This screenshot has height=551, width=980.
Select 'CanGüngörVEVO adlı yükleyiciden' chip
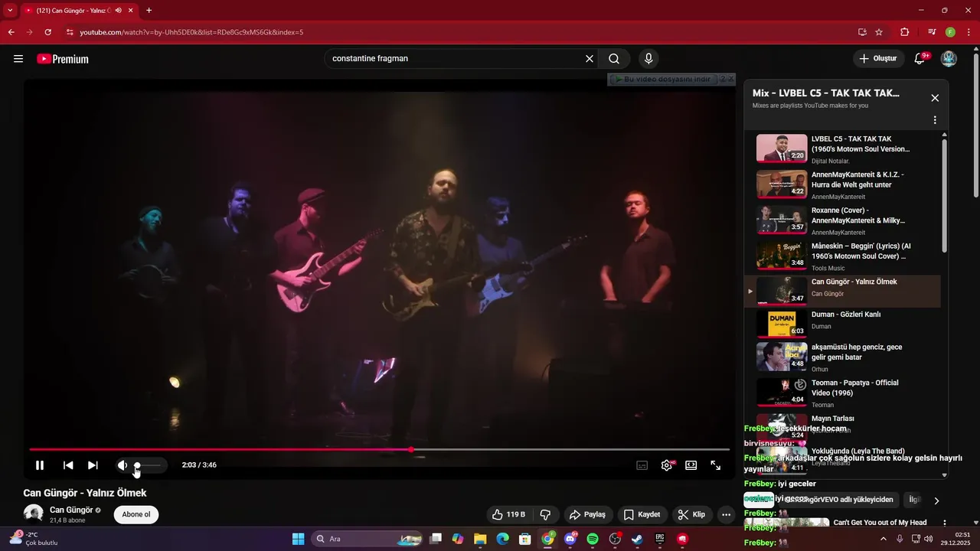click(x=839, y=500)
